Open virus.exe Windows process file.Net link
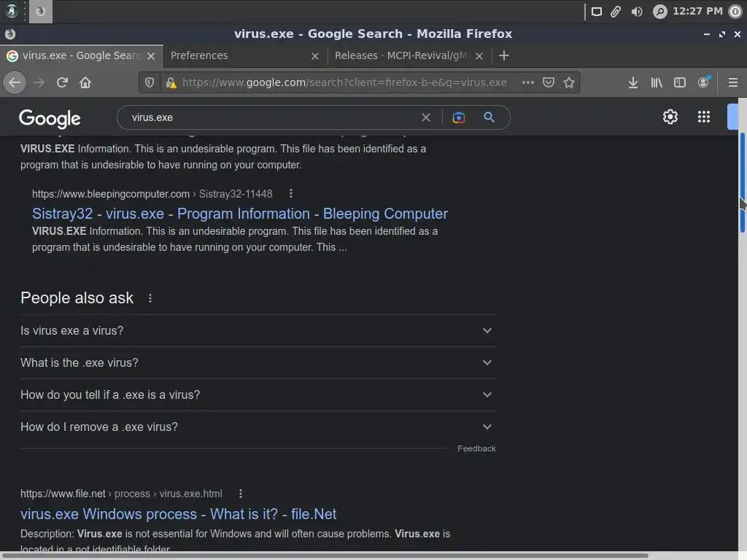This screenshot has height=560, width=747. (x=178, y=514)
